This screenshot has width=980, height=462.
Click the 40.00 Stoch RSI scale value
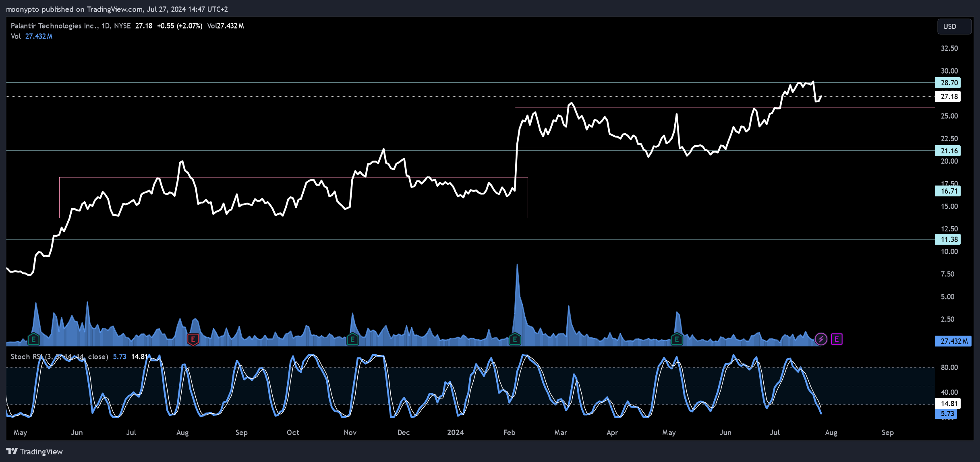click(949, 392)
